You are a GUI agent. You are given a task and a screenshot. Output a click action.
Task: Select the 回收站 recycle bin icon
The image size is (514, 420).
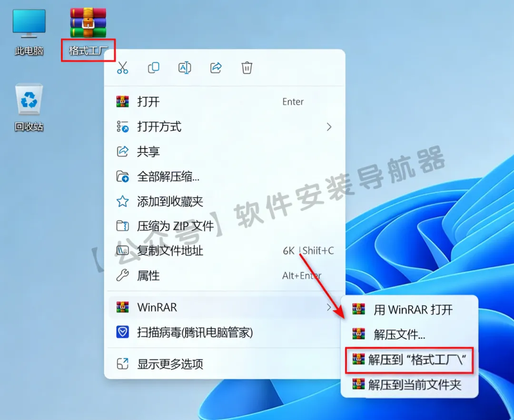(29, 107)
